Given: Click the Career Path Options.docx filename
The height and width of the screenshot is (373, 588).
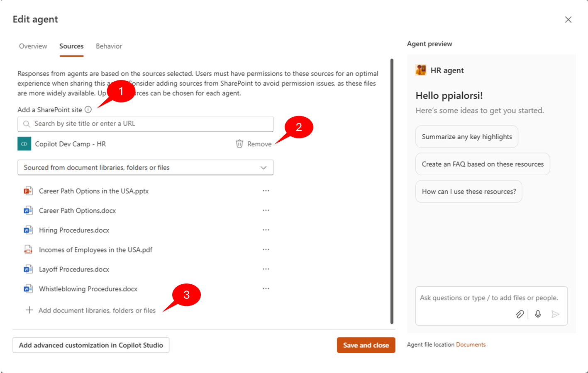Looking at the screenshot, I should [78, 211].
